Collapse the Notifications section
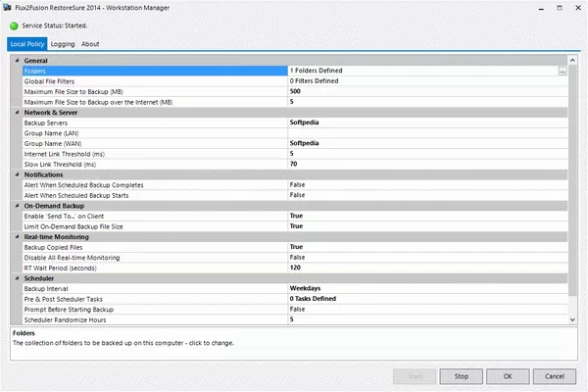588x392 pixels. [17, 174]
